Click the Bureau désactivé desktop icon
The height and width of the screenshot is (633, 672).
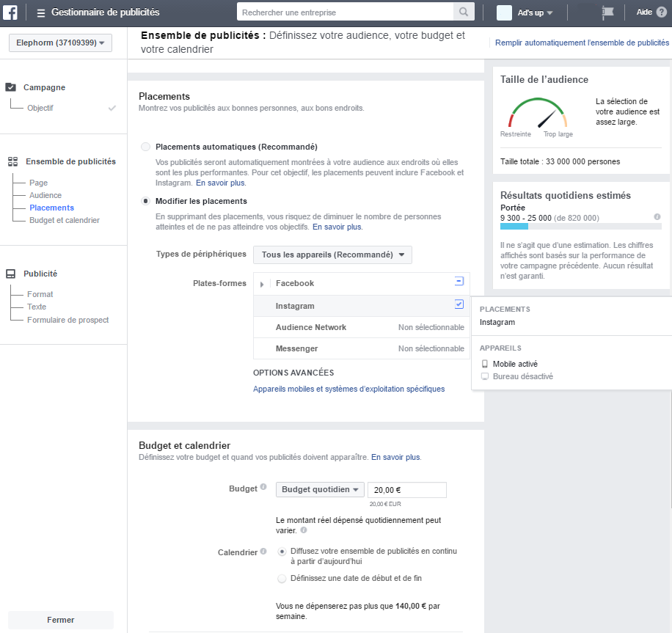[x=485, y=376]
